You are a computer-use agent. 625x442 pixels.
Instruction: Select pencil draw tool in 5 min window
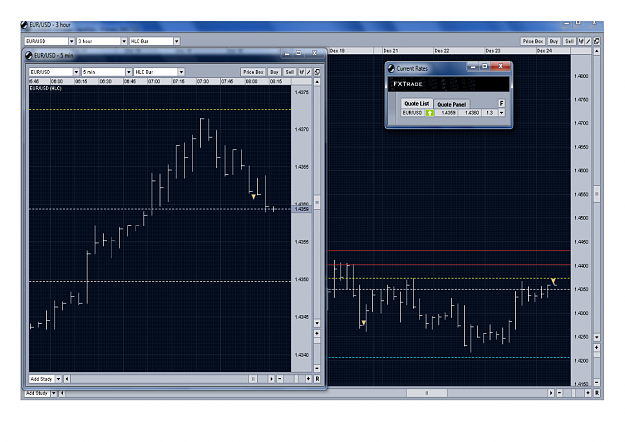pyautogui.click(x=309, y=72)
